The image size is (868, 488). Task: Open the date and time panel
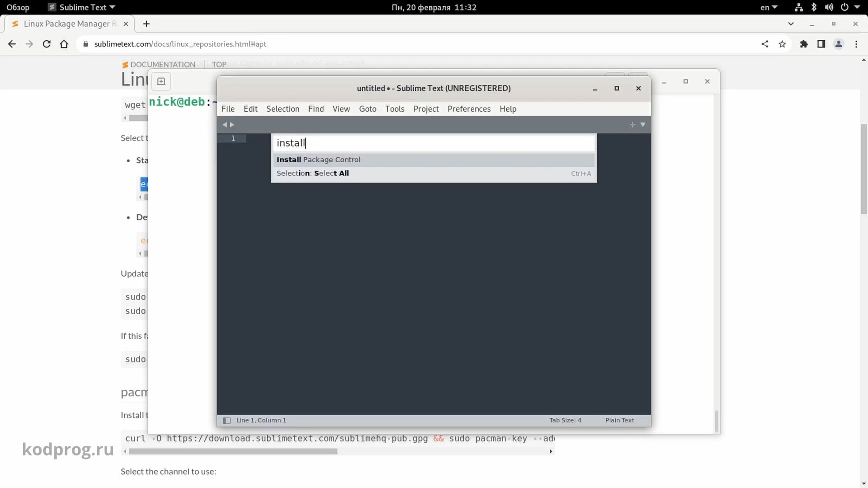click(x=434, y=7)
